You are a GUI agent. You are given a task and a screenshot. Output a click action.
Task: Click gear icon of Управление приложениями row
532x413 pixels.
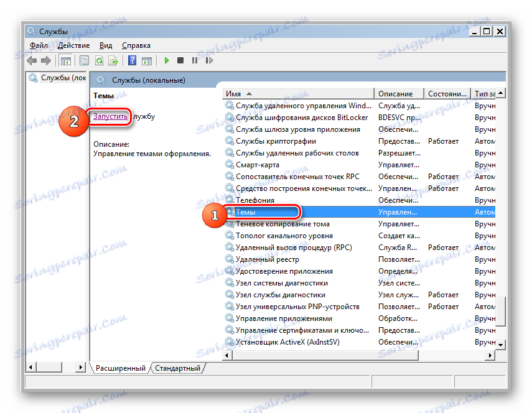(230, 318)
